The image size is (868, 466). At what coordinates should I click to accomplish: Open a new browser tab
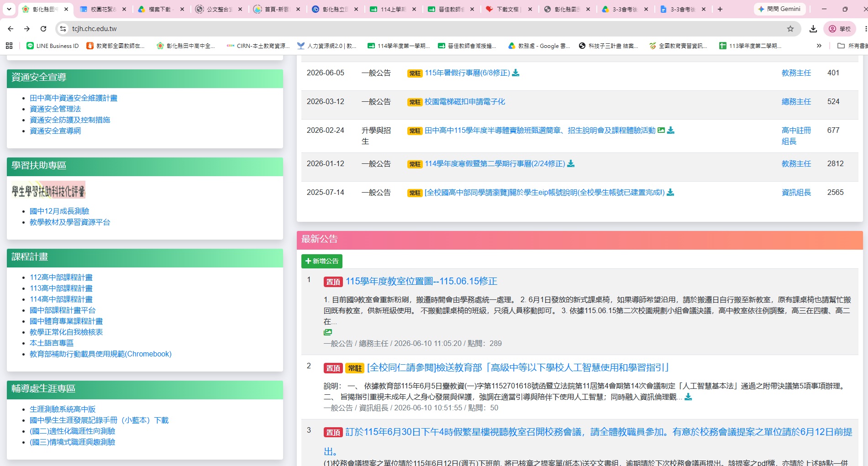[720, 9]
